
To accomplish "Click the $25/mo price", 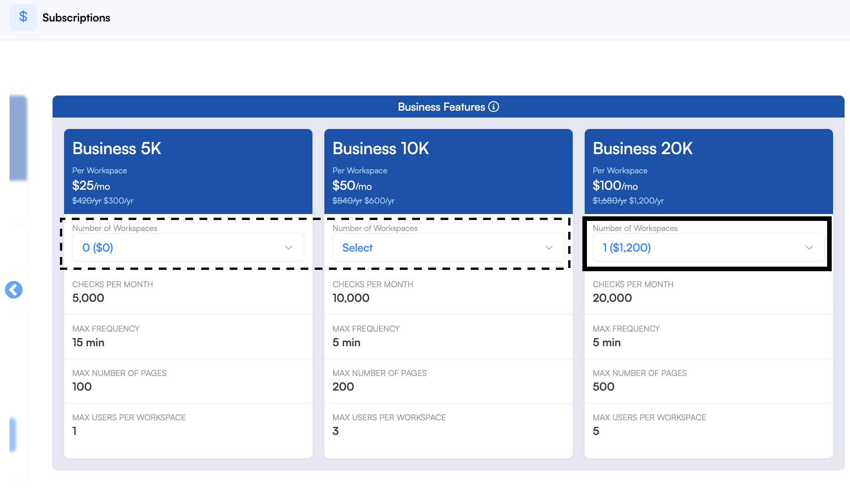I will coord(91,185).
